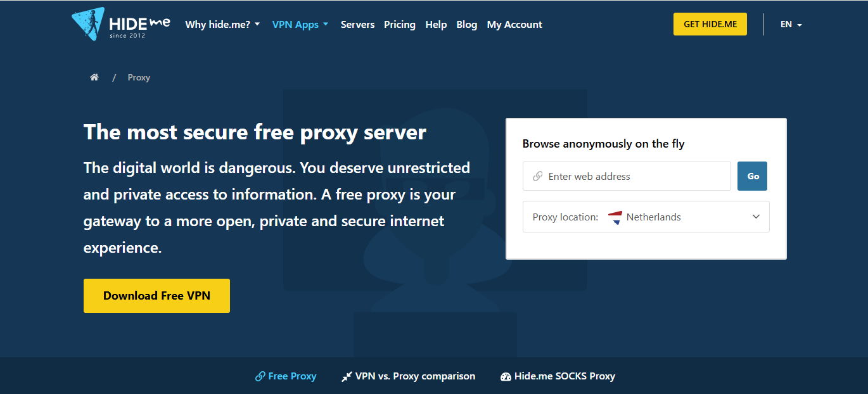The image size is (868, 394).
Task: Expand the Why hide.me? menu
Action: [222, 25]
